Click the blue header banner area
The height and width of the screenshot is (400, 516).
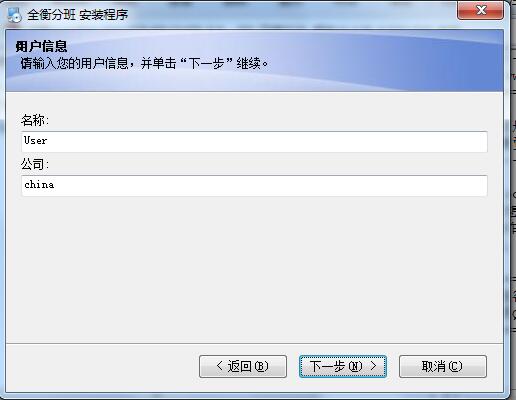pos(367,60)
